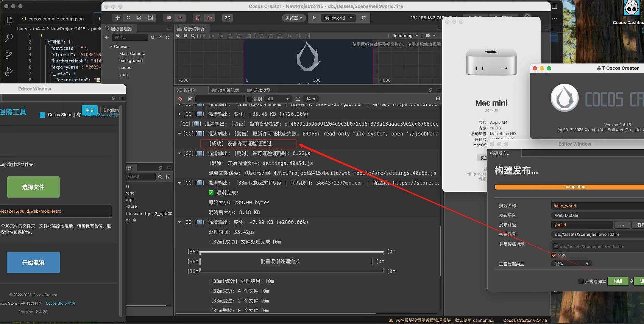Image resolution: width=644 pixels, height=324 pixels.
Task: Zoom out the scene editor
Action: coord(186,36)
